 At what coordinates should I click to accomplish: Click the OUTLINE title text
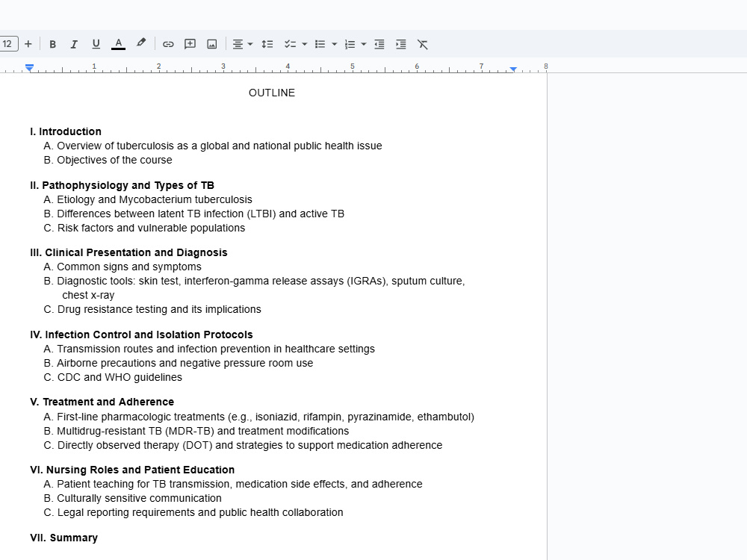[272, 93]
